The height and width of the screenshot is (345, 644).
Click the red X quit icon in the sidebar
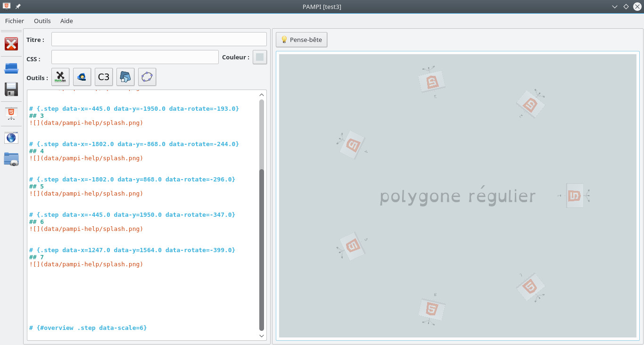point(11,44)
